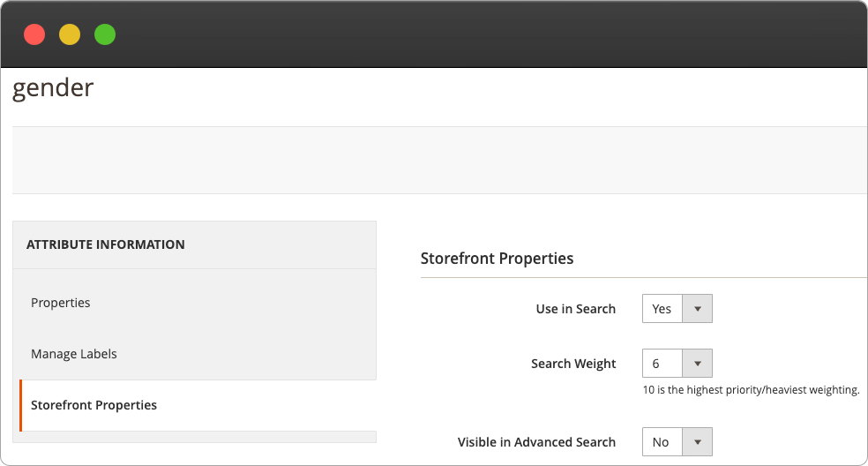
Task: Expand the Use in Search dropdown arrow
Action: (697, 309)
